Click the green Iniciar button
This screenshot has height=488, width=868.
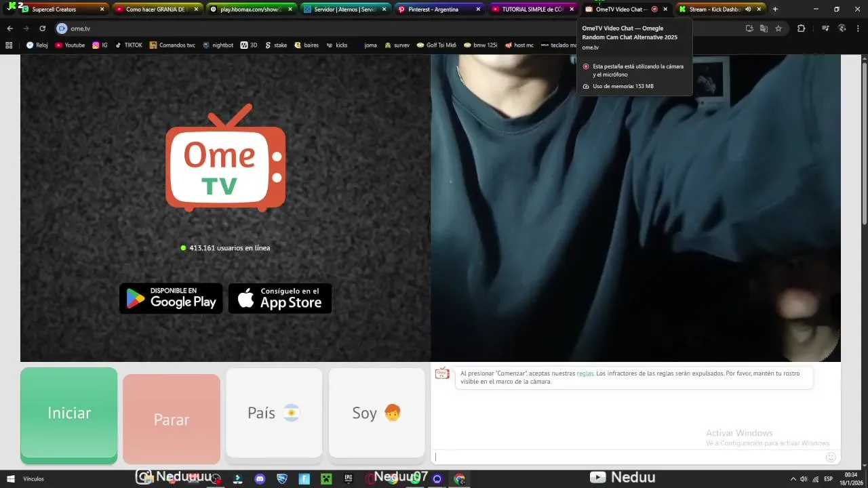pos(68,415)
